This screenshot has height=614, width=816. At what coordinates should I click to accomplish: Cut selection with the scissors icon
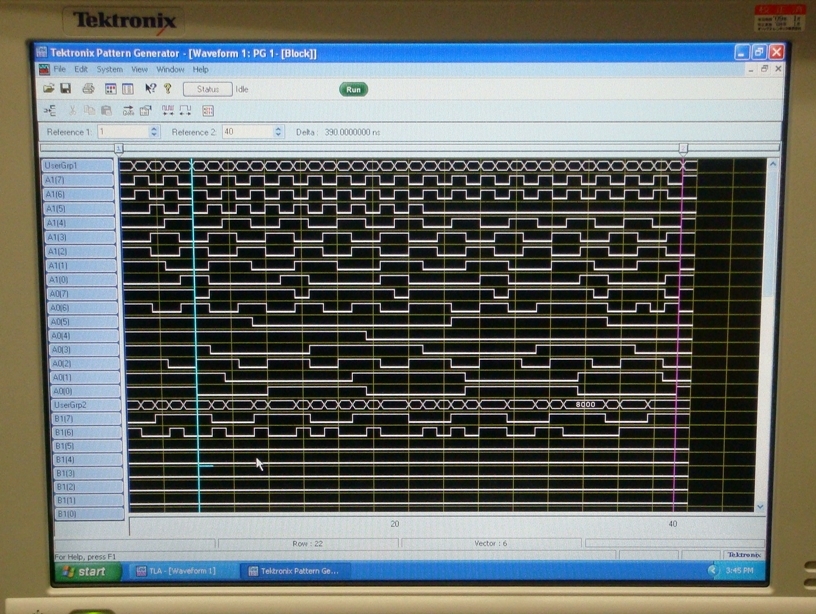coord(72,110)
